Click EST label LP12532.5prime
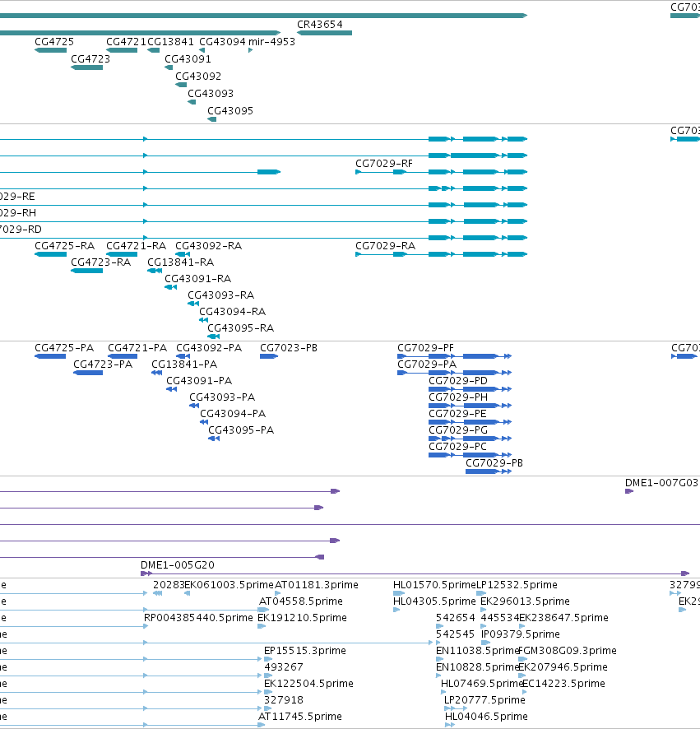The width and height of the screenshot is (700, 729). (x=517, y=584)
